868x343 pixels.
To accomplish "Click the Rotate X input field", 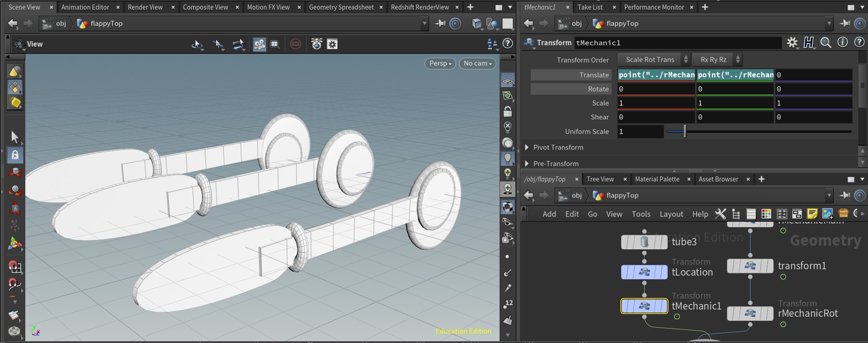I will 656,89.
